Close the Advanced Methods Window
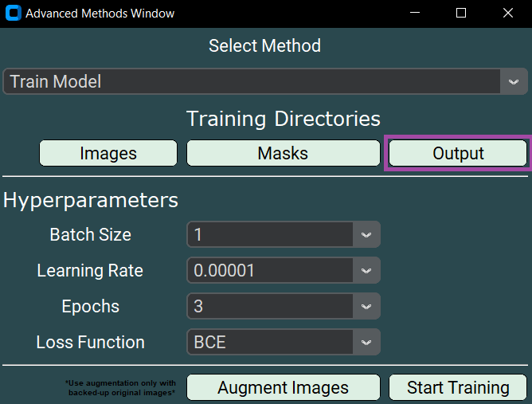 point(508,14)
